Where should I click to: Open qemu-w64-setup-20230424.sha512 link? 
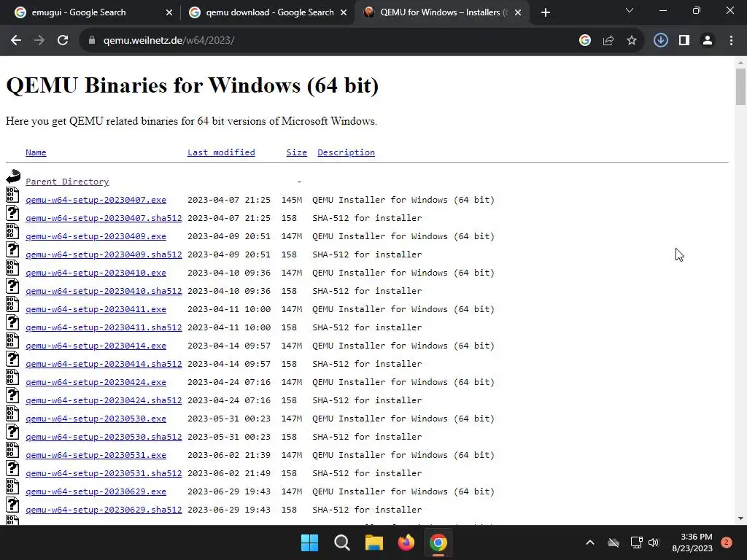(x=104, y=400)
